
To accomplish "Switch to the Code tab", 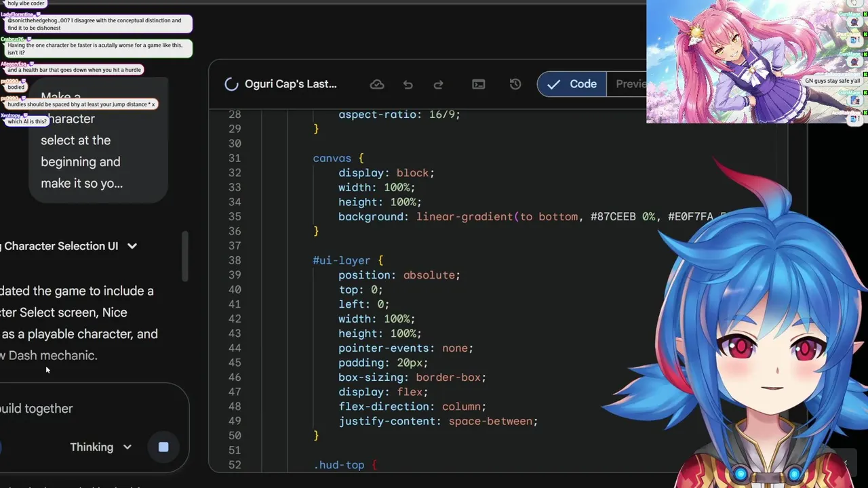I will tap(572, 84).
